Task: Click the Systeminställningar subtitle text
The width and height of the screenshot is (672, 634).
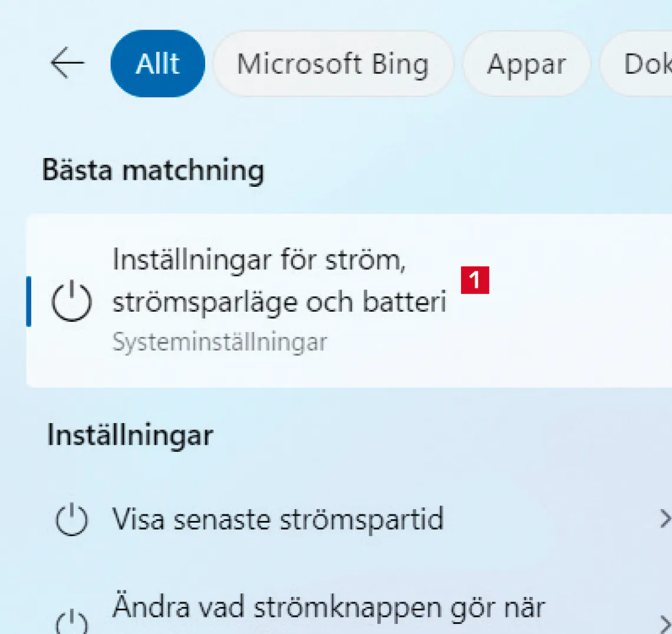Action: coord(219,342)
